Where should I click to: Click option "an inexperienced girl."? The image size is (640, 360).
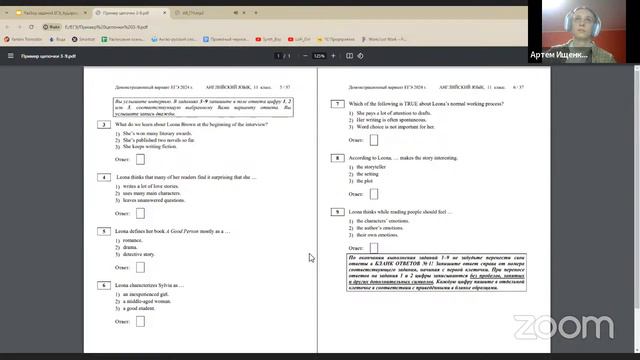tap(146, 294)
